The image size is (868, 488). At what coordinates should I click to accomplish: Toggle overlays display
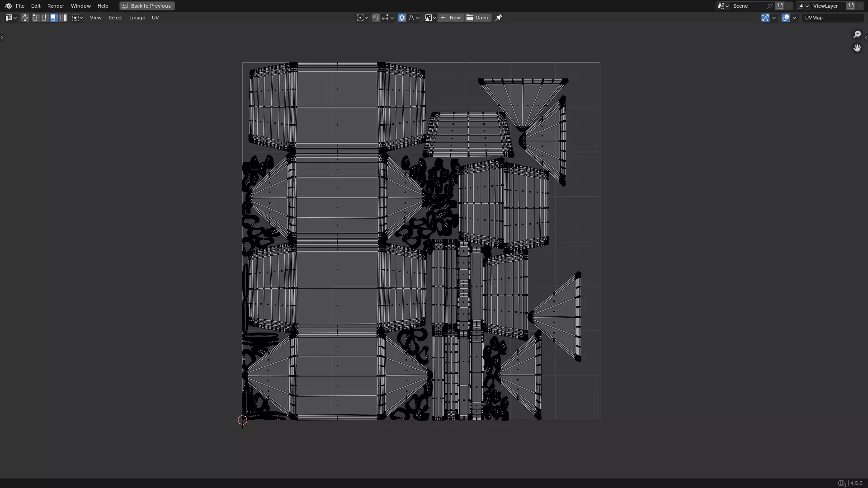tap(786, 18)
